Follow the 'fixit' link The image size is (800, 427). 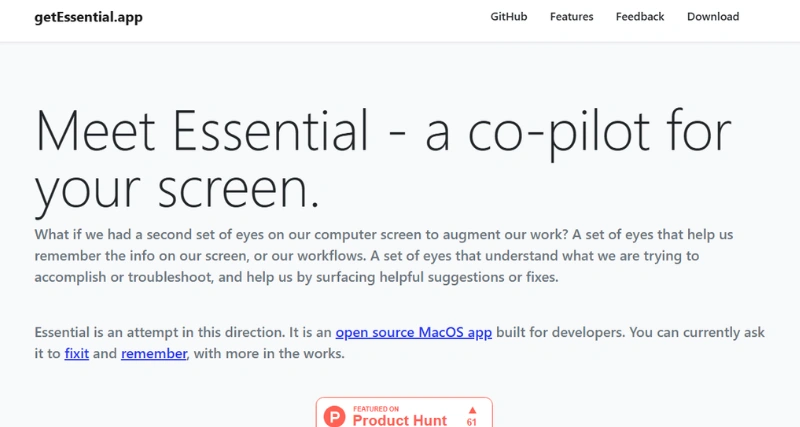[x=77, y=354]
